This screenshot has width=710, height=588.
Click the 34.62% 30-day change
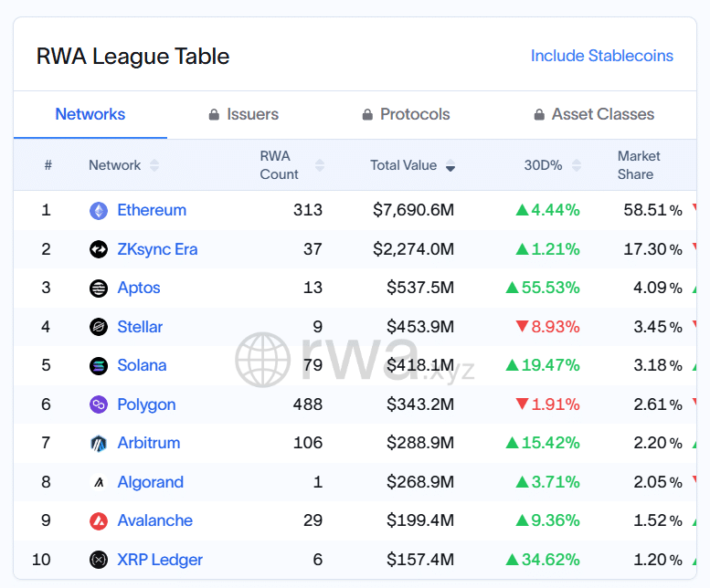click(543, 560)
